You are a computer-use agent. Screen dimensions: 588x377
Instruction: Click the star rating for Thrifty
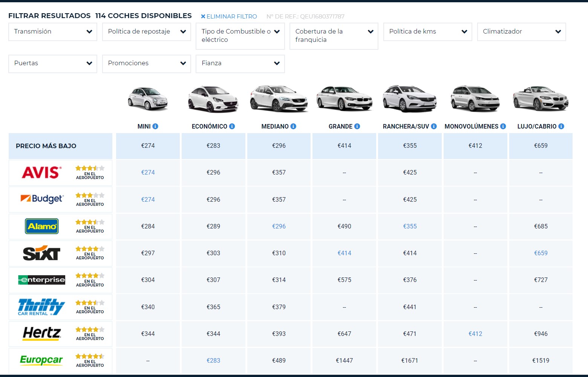(x=90, y=303)
